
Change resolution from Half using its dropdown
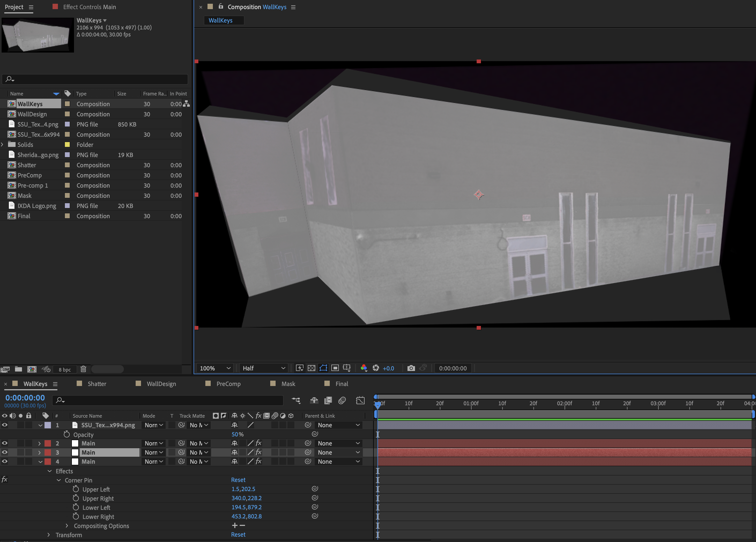point(263,368)
